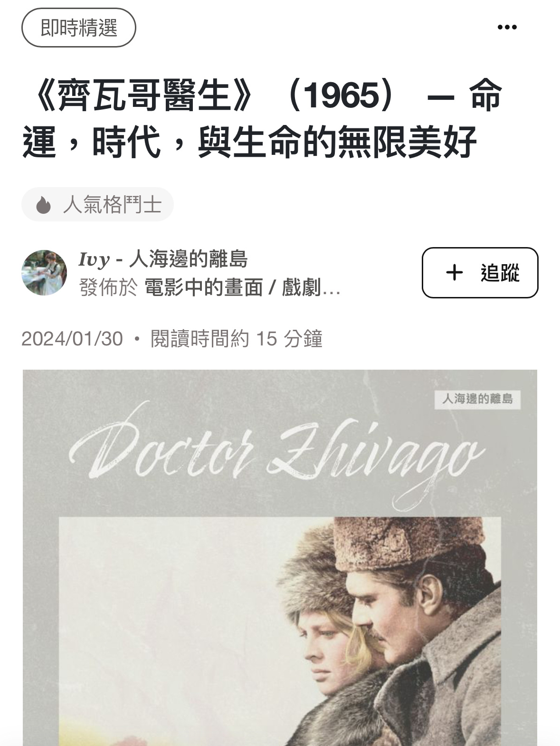This screenshot has height=746, width=560.
Task: Open the three-dot more options menu
Action: [x=507, y=27]
